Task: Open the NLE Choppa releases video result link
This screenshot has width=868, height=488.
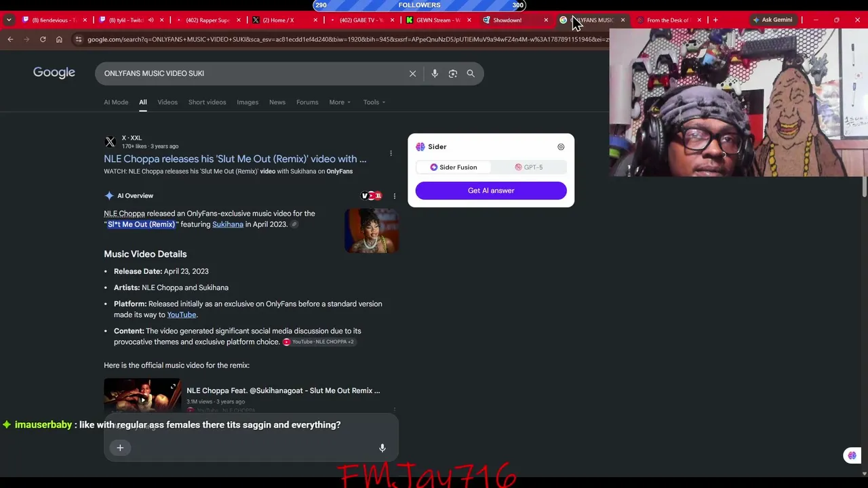Action: [235, 159]
